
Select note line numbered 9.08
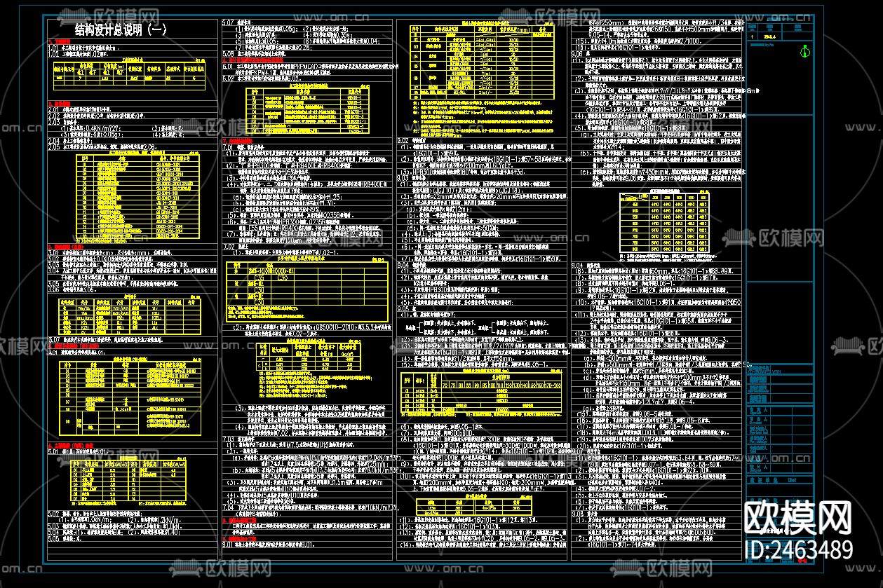pos(585,513)
